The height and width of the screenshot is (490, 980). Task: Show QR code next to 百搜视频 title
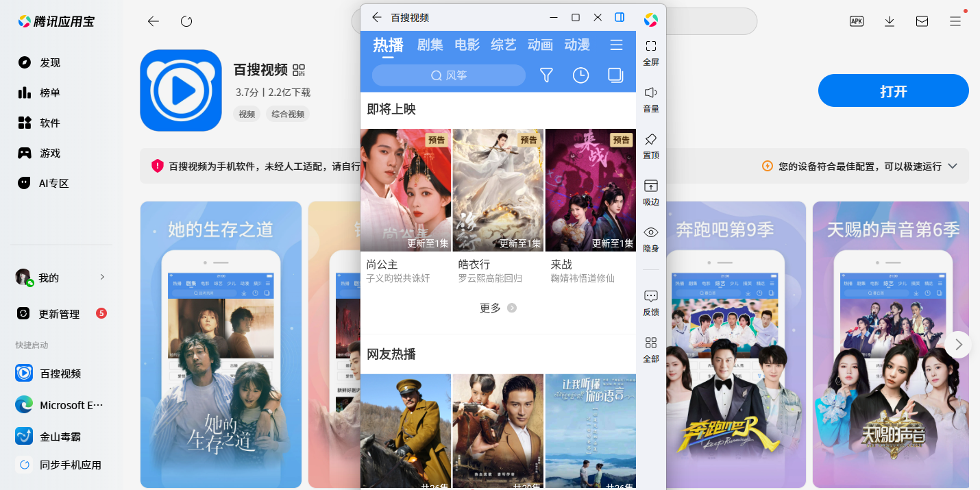(299, 70)
